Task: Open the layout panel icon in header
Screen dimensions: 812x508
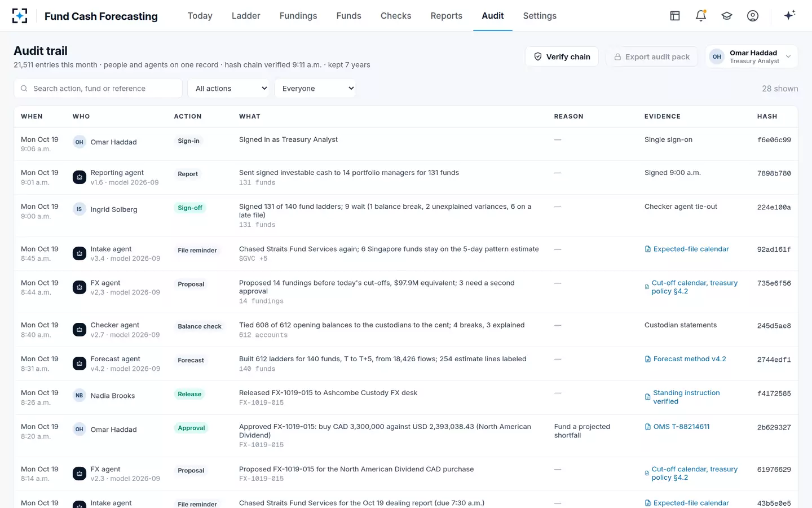Action: click(675, 16)
